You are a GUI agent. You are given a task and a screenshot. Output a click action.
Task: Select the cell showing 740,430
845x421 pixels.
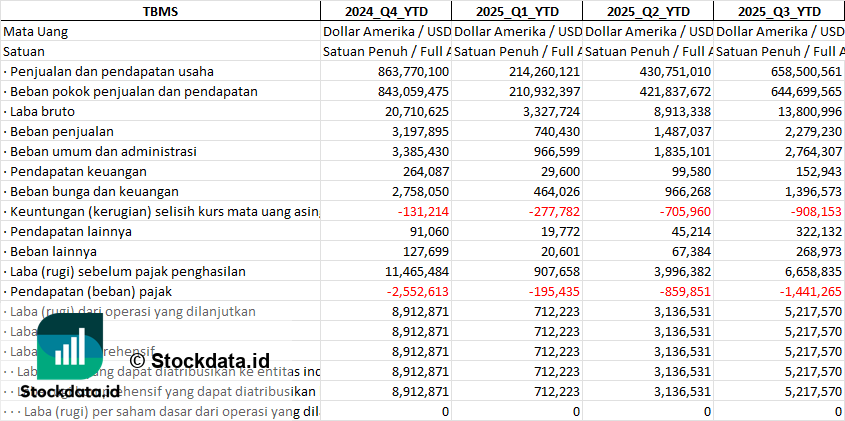[x=555, y=132]
